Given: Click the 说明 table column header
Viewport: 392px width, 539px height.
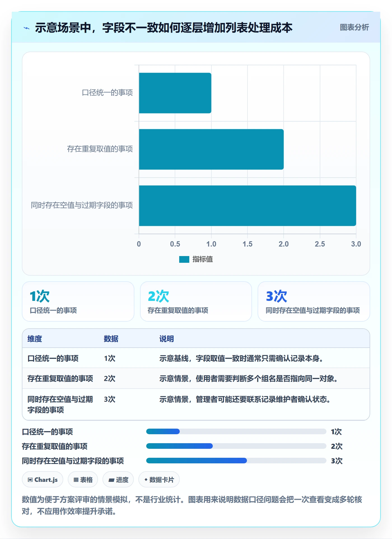Looking at the screenshot, I should point(167,339).
